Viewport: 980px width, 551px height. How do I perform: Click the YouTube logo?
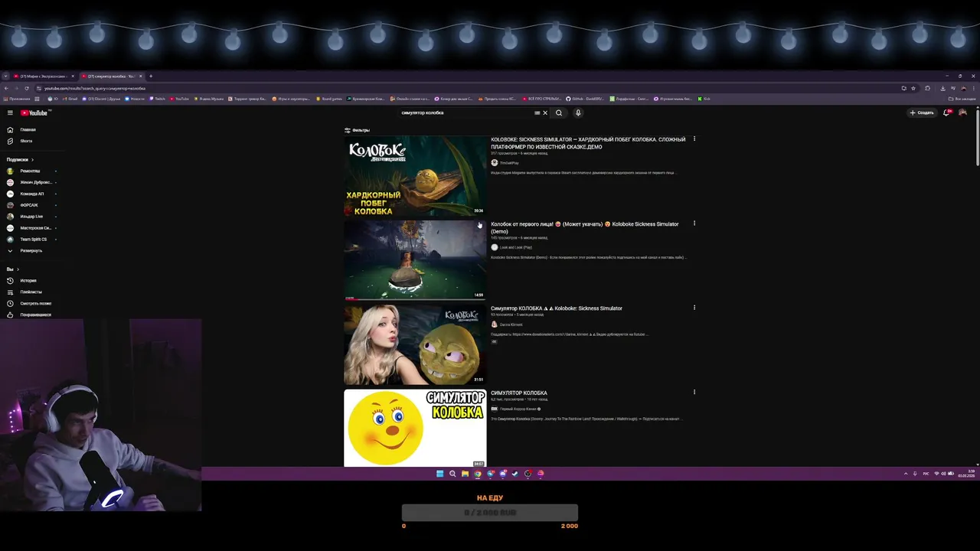tap(34, 112)
